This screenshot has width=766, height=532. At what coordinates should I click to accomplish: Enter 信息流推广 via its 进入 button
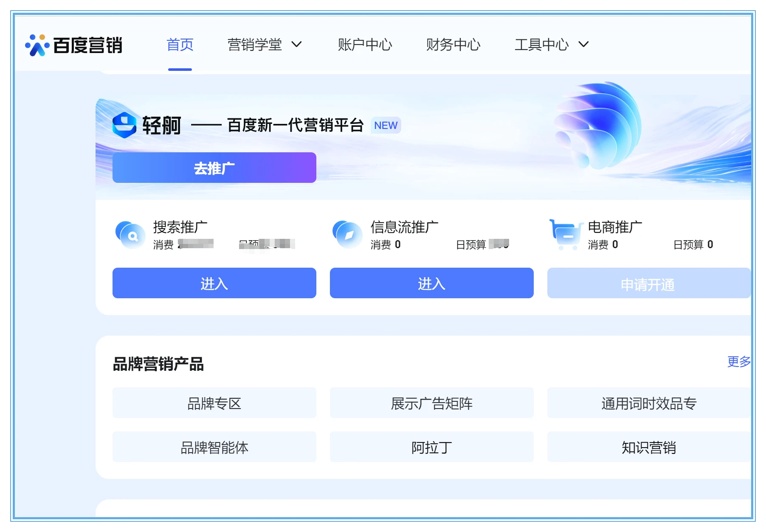[432, 283]
